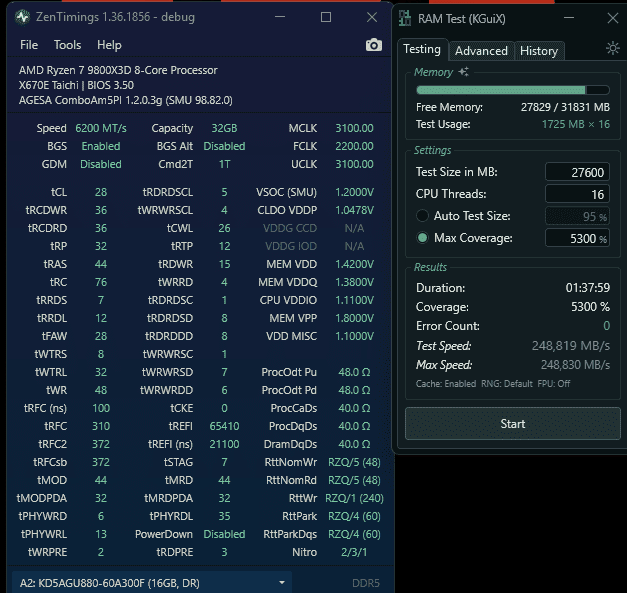The image size is (627, 593).
Task: Click the Speed value 6200 MT/s
Action: click(x=101, y=128)
